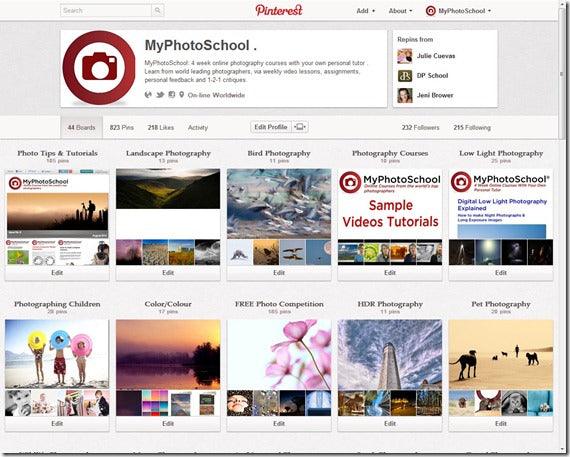Edit the FREE Photo Competition board
The image size is (570, 457).
(279, 424)
